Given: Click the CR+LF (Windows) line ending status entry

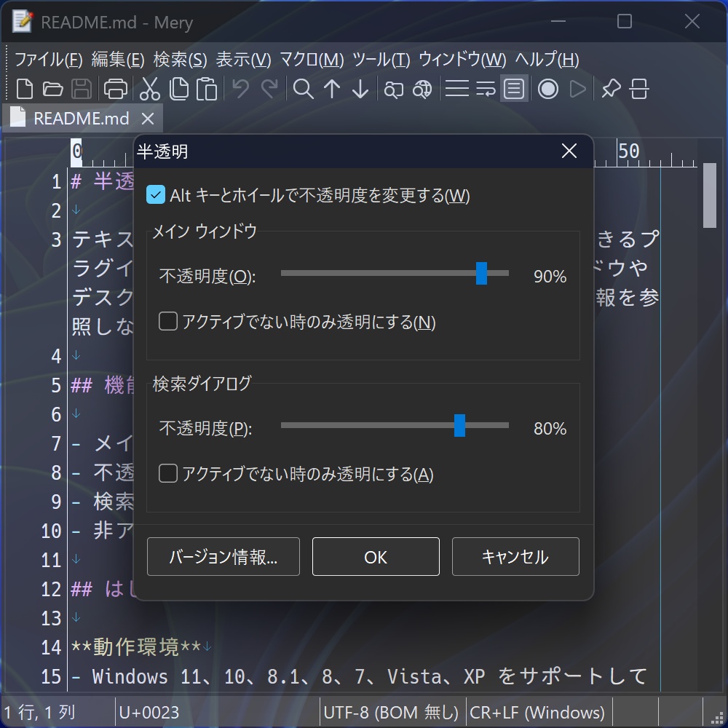Looking at the screenshot, I should click(x=537, y=712).
